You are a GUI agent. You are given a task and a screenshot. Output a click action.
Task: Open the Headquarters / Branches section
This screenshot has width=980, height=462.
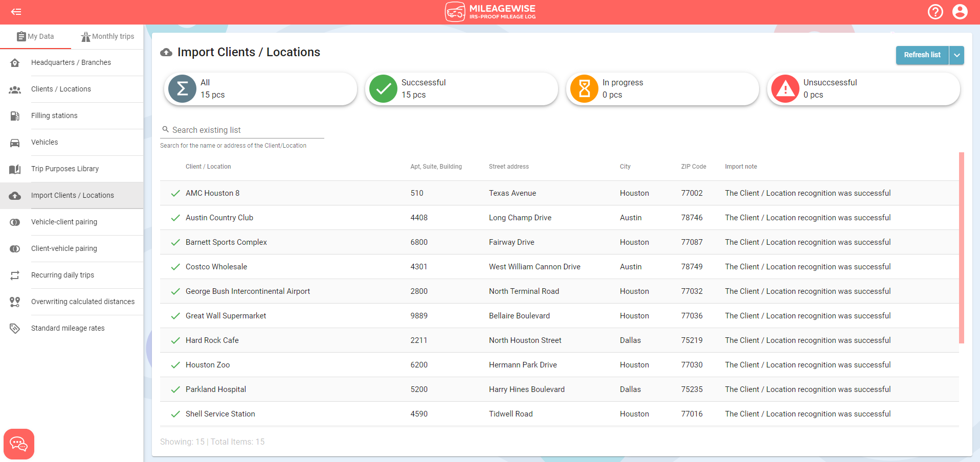pos(71,62)
